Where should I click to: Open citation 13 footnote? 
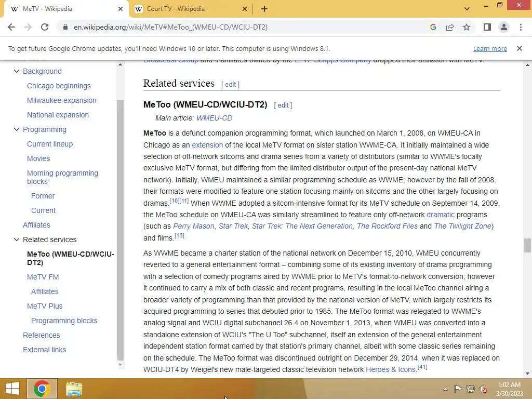pyautogui.click(x=179, y=235)
